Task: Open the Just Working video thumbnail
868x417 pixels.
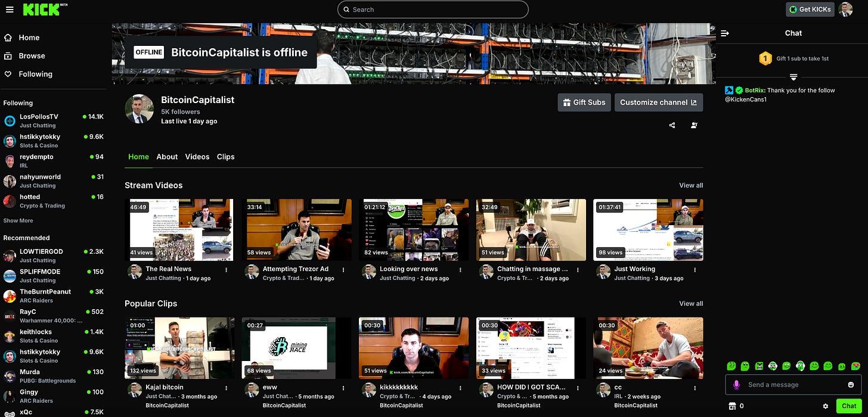Action: tap(648, 230)
